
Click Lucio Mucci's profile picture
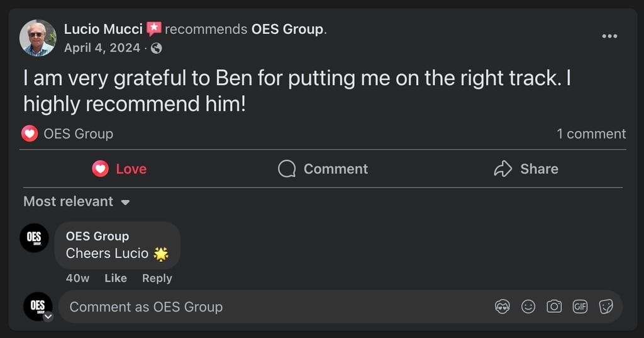click(38, 38)
